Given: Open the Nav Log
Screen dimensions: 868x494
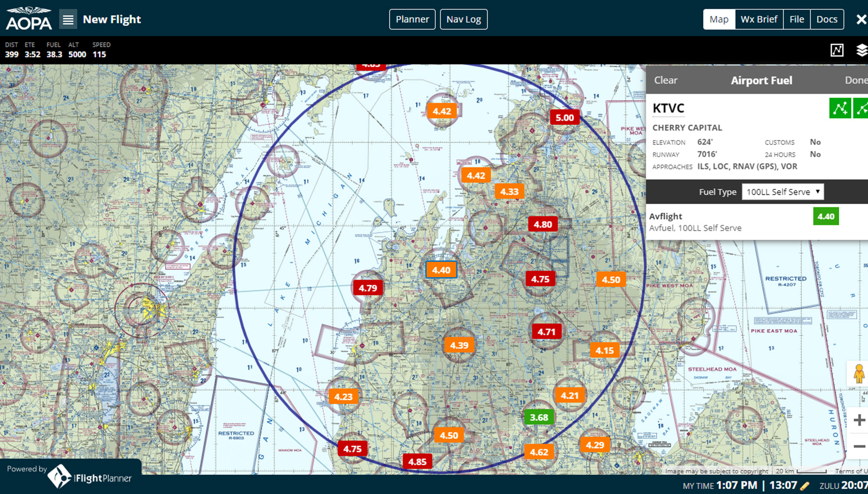Looking at the screenshot, I should (x=464, y=20).
